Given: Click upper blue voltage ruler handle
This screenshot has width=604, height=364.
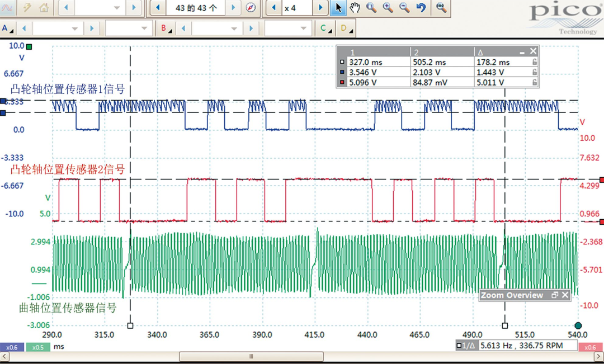Looking at the screenshot, I should 3,101.
